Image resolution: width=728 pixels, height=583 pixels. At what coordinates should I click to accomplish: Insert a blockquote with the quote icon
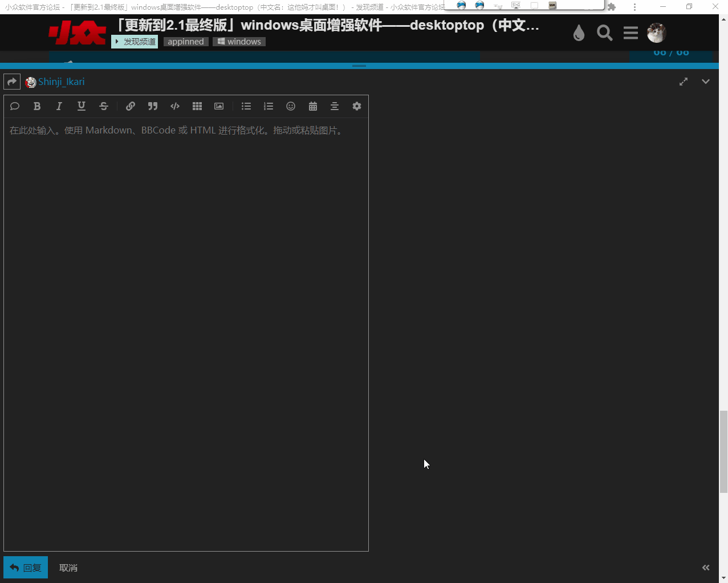(152, 106)
